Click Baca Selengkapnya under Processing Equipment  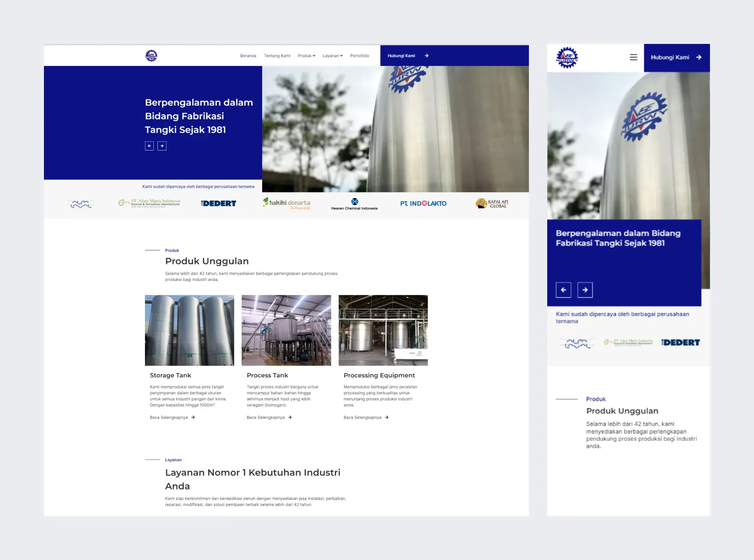click(x=366, y=417)
